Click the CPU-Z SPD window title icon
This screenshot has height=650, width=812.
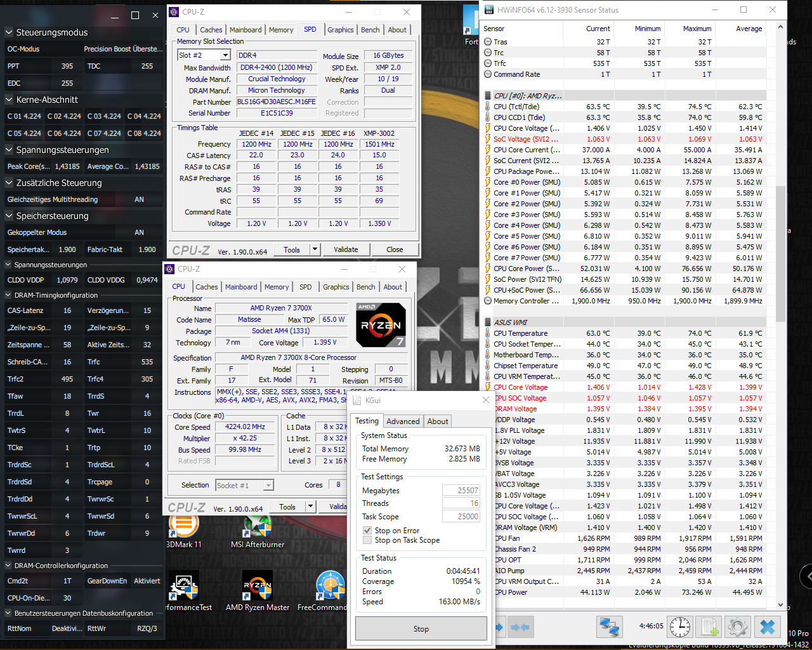(173, 11)
